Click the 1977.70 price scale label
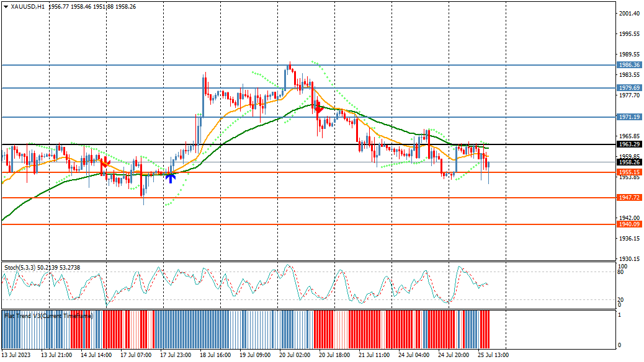This screenshot has width=644, height=362. click(629, 95)
